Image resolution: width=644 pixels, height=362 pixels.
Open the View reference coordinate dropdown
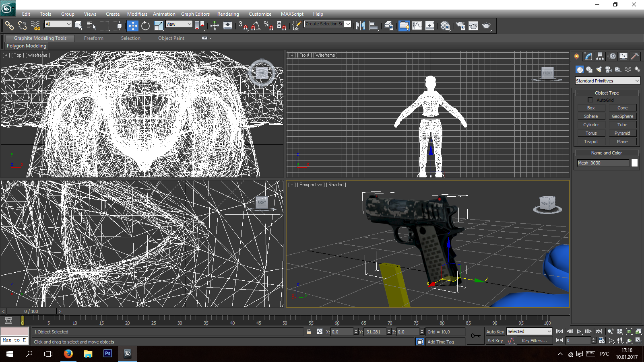tap(179, 24)
